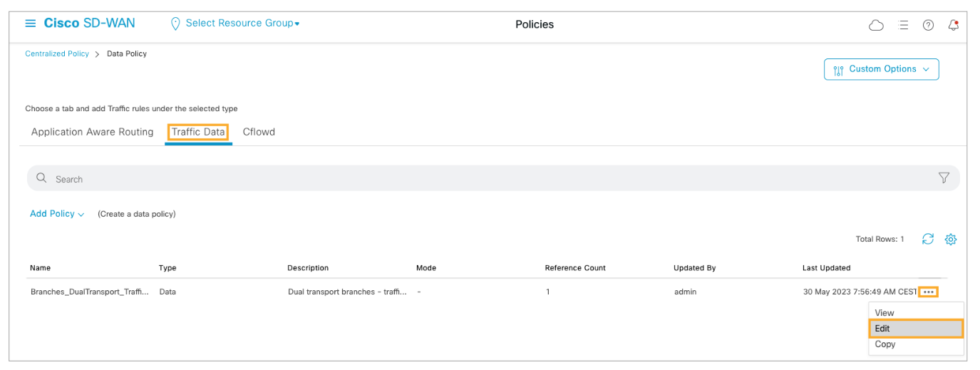
Task: Open table column settings gear
Action: click(x=950, y=240)
